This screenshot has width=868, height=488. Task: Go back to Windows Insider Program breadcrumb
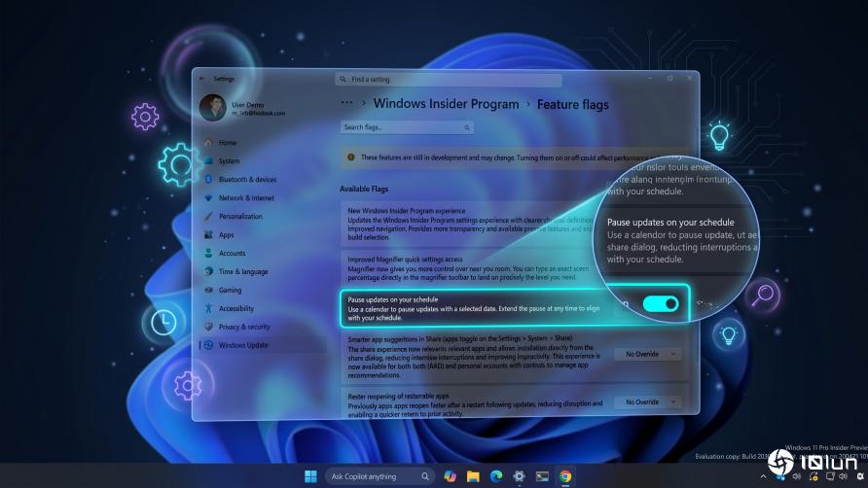click(x=447, y=103)
